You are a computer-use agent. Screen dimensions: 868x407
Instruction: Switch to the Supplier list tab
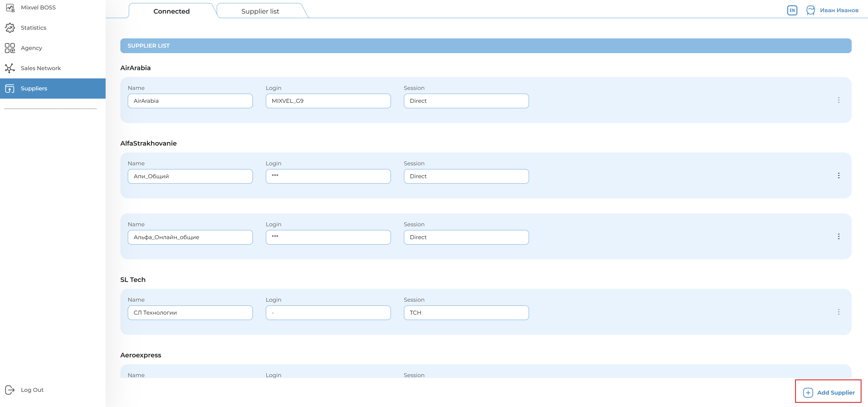coord(260,11)
